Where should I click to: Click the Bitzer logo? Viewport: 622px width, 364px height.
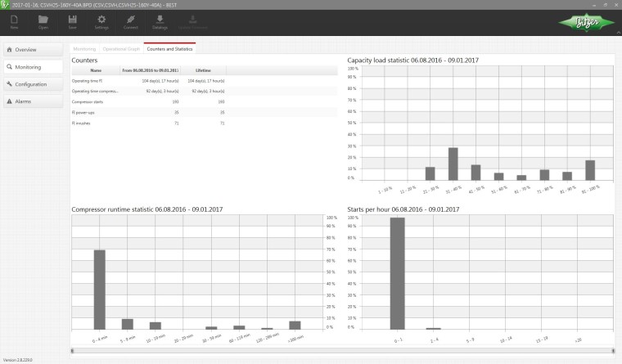(583, 23)
